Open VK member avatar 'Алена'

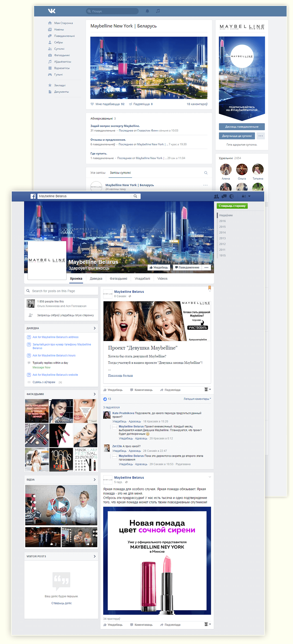226,169
